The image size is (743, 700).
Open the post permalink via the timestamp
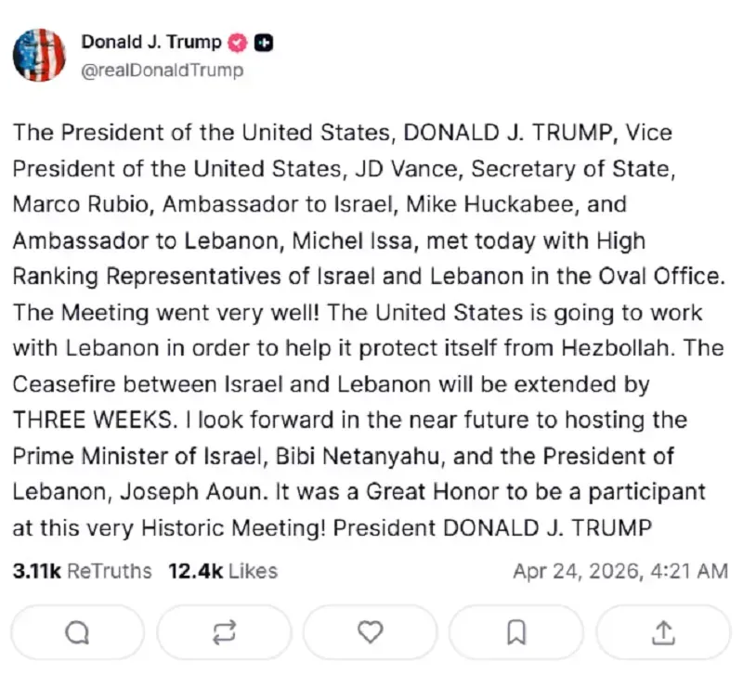(620, 571)
